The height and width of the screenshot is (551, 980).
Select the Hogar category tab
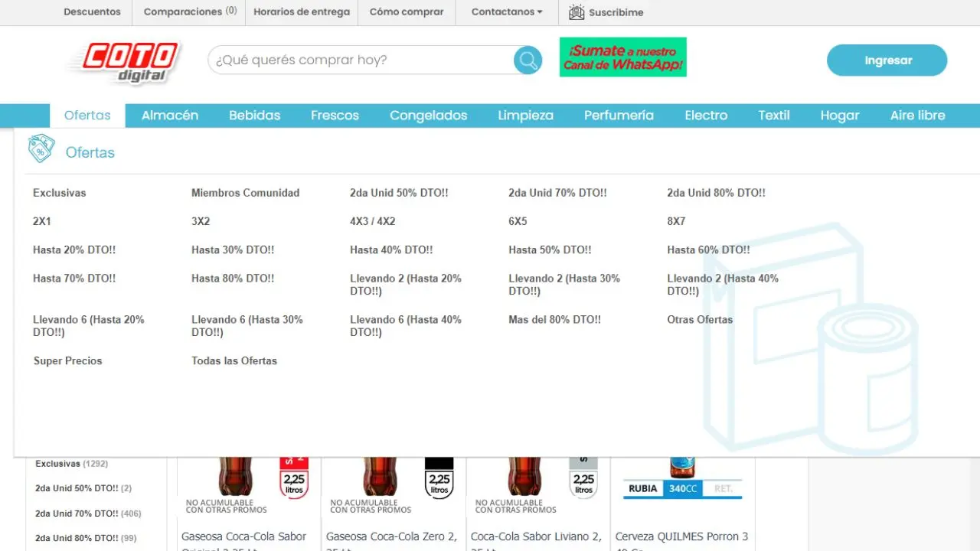840,116
